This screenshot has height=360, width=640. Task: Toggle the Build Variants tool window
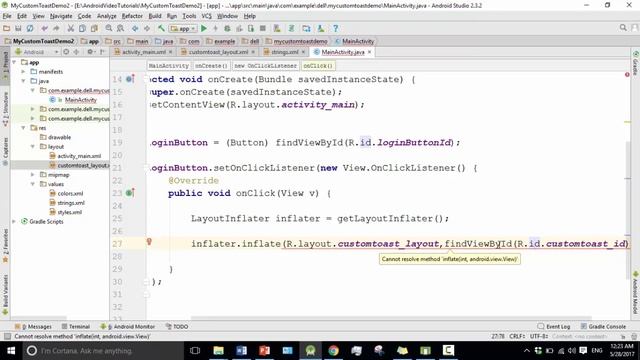pyautogui.click(x=5, y=294)
